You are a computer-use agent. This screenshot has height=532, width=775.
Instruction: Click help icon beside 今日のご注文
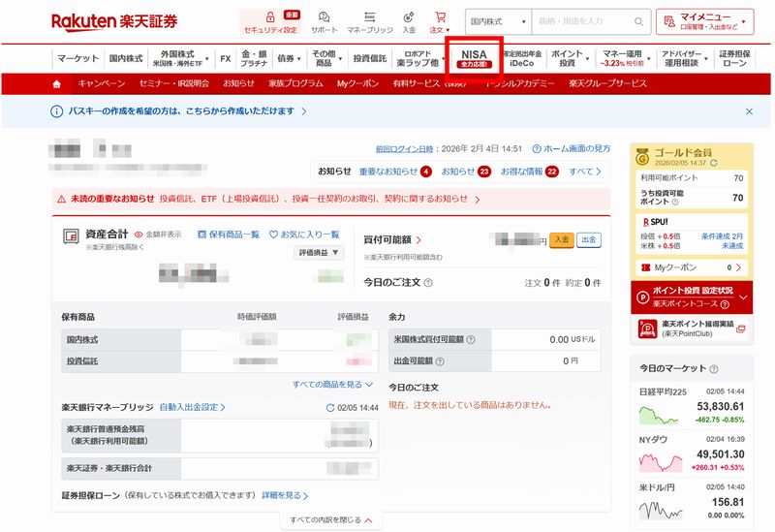(428, 283)
